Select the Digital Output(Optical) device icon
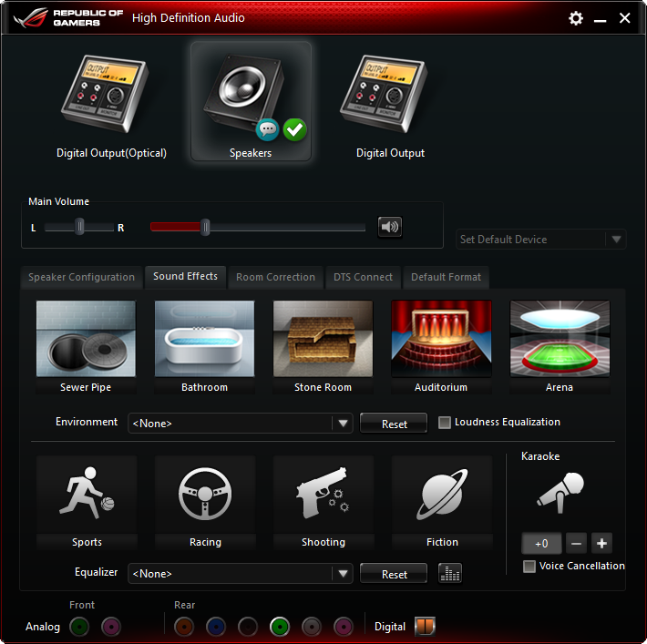 pyautogui.click(x=105, y=94)
